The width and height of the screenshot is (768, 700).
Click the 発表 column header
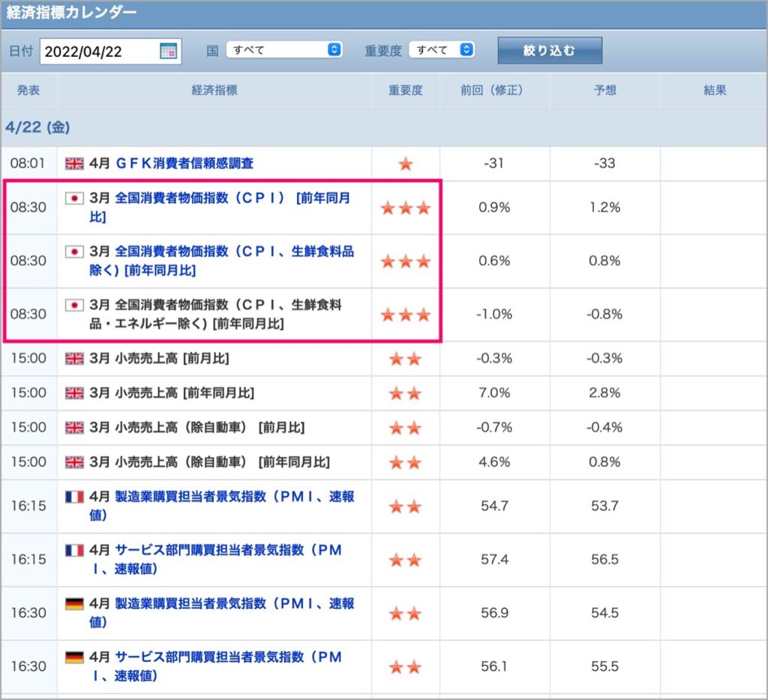pyautogui.click(x=28, y=90)
